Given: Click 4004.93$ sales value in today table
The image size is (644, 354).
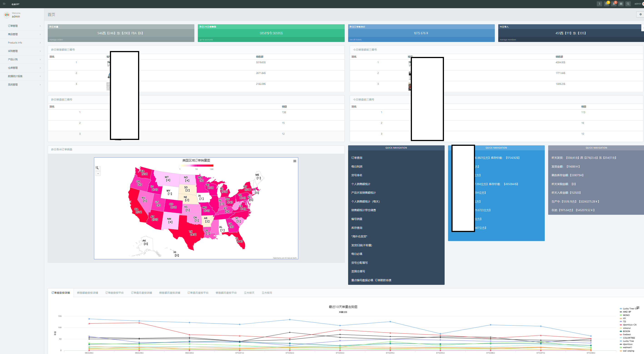Looking at the screenshot, I should click(x=560, y=63).
